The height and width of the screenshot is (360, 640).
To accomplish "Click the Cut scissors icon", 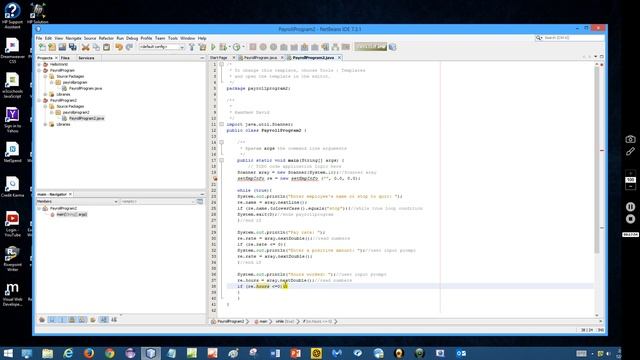I will (x=85, y=47).
